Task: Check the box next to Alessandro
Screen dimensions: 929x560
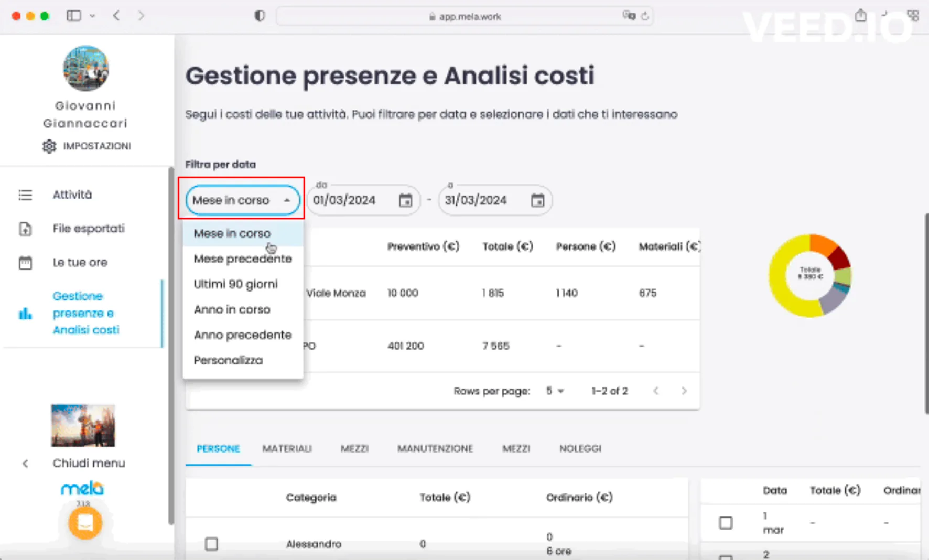Action: click(211, 544)
